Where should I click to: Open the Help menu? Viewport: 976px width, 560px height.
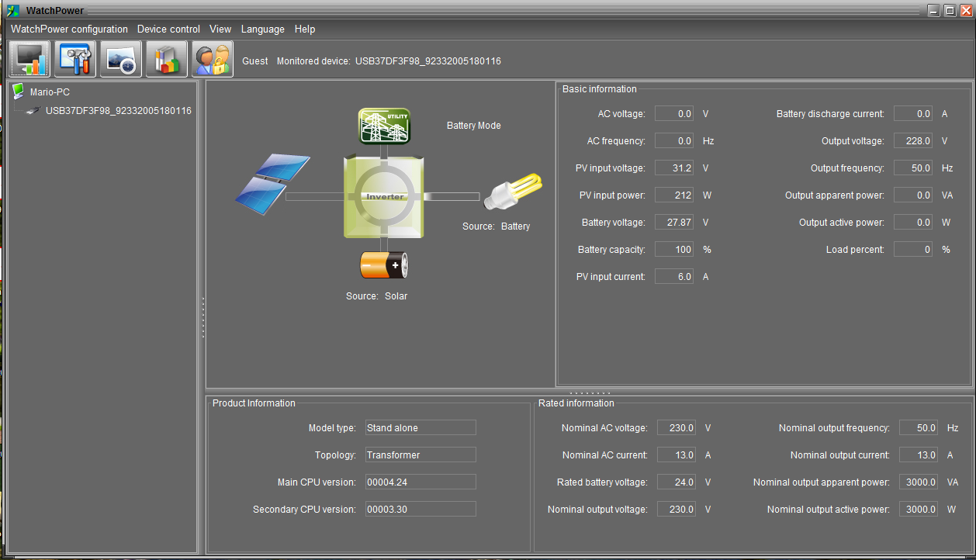[x=305, y=29]
